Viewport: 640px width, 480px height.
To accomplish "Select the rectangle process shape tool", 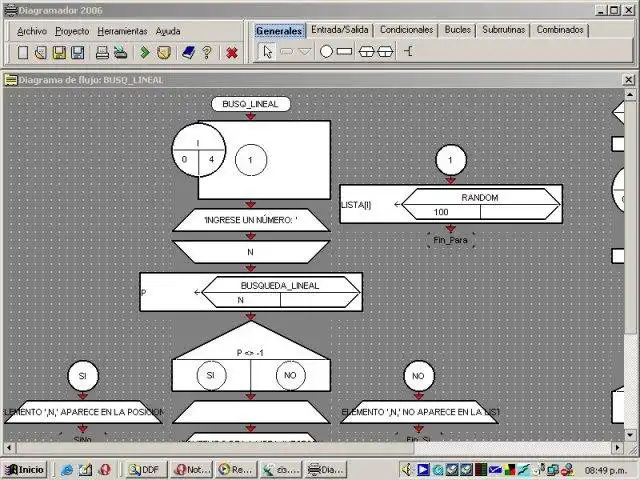I will (344, 51).
